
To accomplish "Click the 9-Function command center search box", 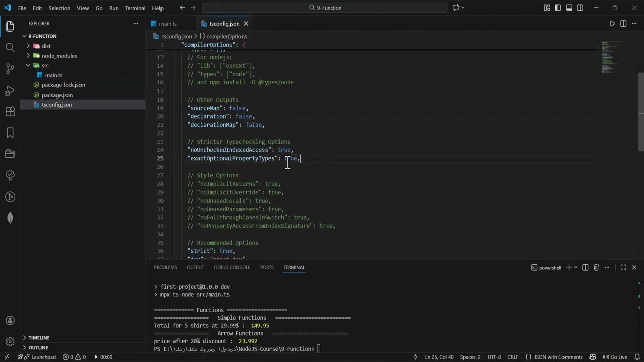I will click(x=325, y=8).
